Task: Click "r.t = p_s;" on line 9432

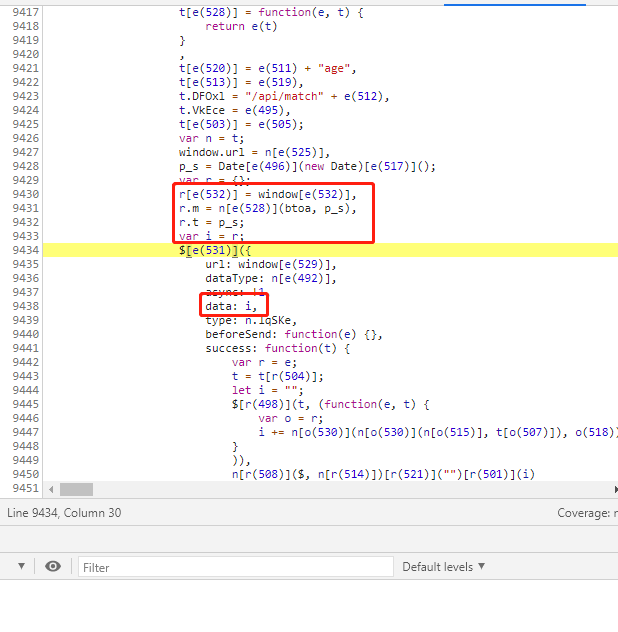Action: 211,222
